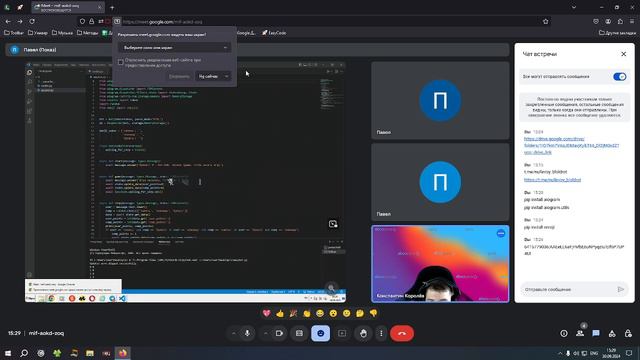Open the Toolbar bookmarks folder
Viewport: 640px width, 360px height.
coord(14,33)
